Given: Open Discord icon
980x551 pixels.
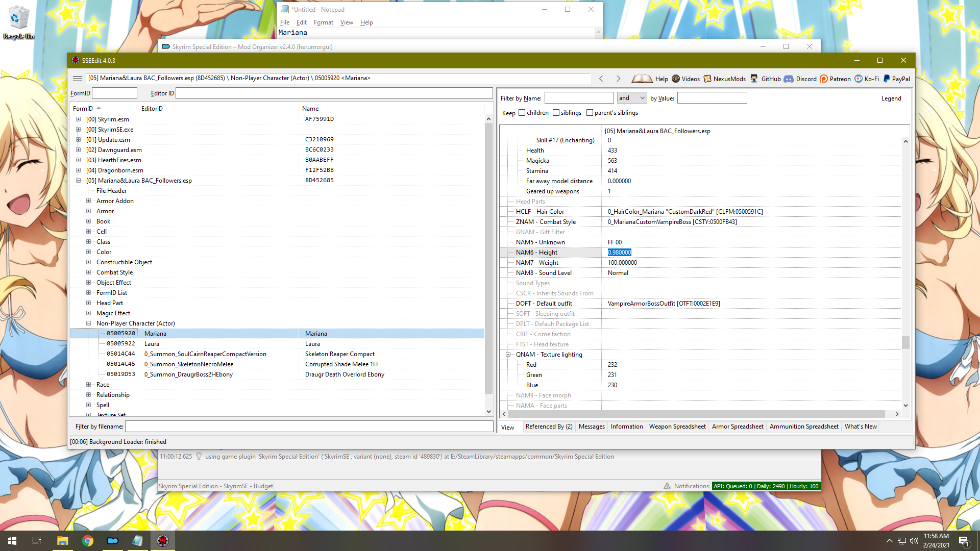Looking at the screenshot, I should tap(789, 79).
